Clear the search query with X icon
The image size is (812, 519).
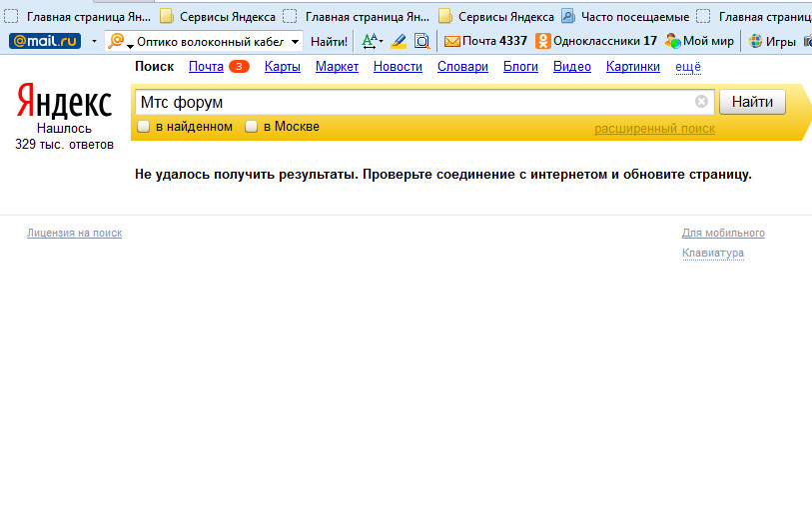[701, 102]
